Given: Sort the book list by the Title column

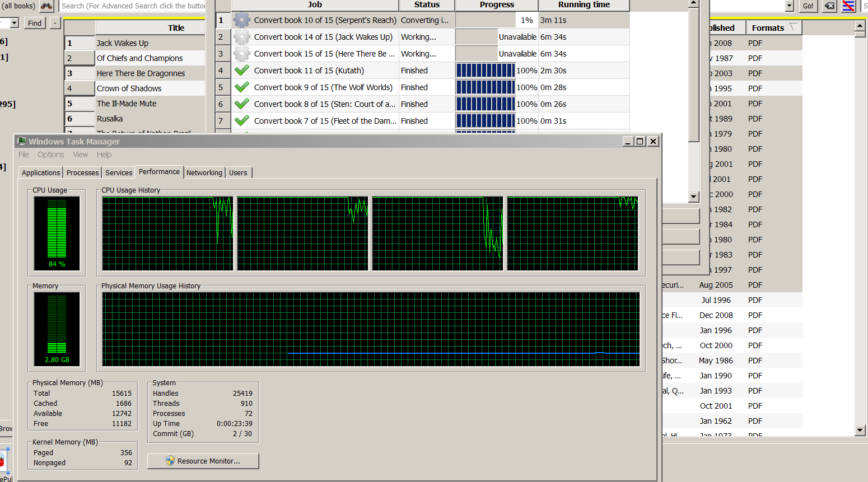Looking at the screenshot, I should coord(150,28).
